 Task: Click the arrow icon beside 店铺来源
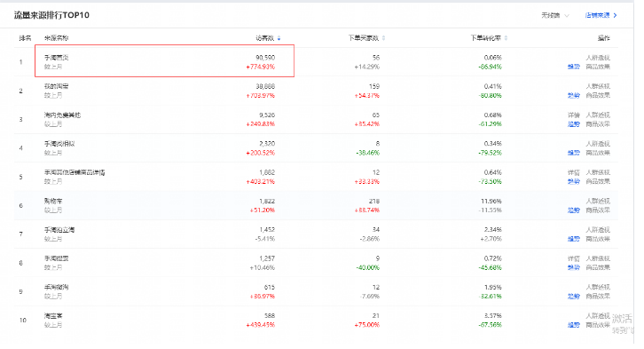(x=615, y=15)
